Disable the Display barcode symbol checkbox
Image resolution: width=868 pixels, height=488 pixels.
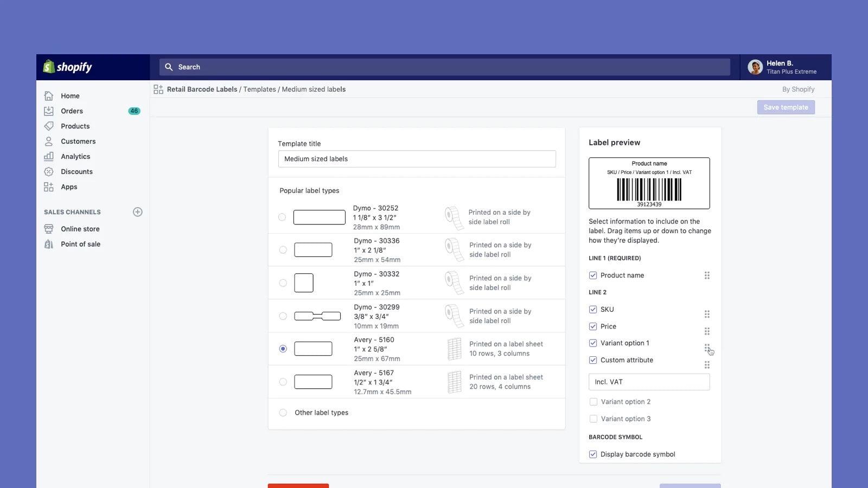point(592,454)
